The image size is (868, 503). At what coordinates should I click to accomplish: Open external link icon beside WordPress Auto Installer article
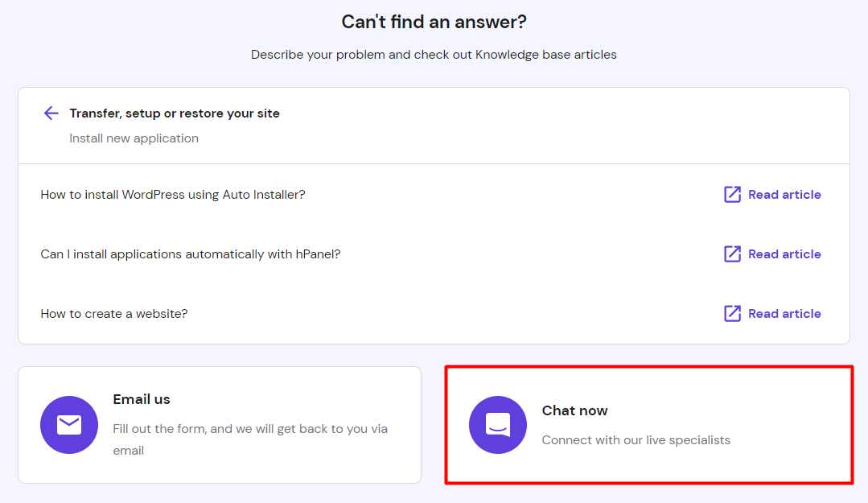[731, 194]
